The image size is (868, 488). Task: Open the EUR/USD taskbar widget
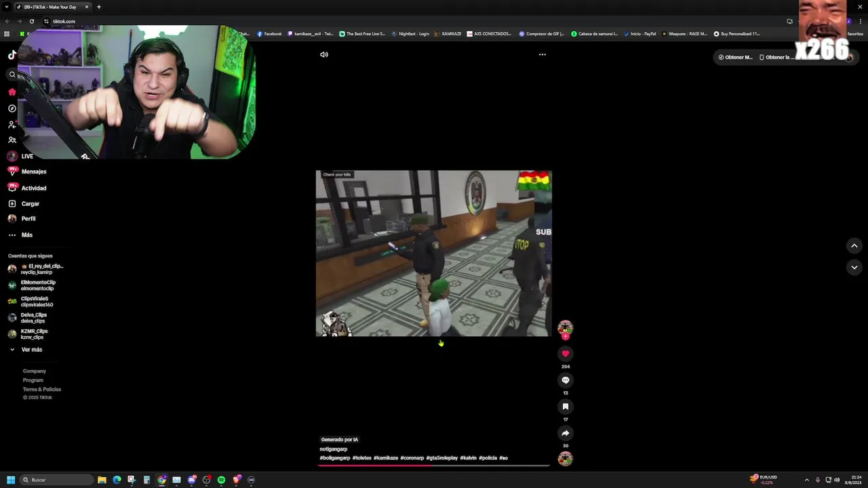(x=764, y=480)
